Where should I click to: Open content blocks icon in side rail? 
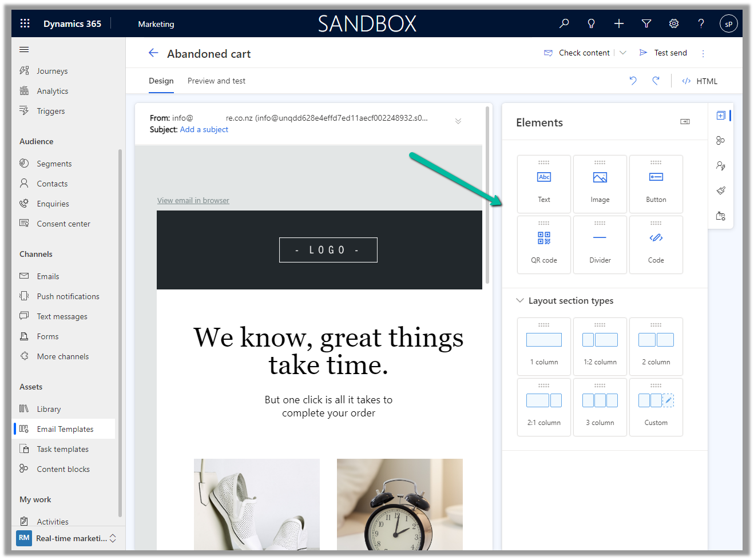(721, 140)
